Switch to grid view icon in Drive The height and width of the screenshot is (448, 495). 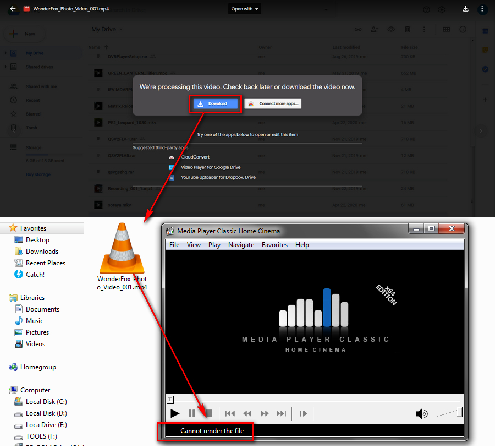(x=447, y=29)
